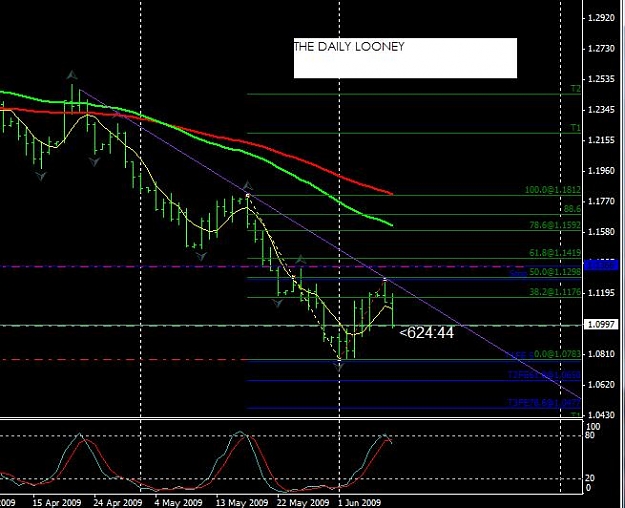625x508 pixels.
Task: Select the Fibonacci anchor point at the 0.0 low
Action: point(339,359)
